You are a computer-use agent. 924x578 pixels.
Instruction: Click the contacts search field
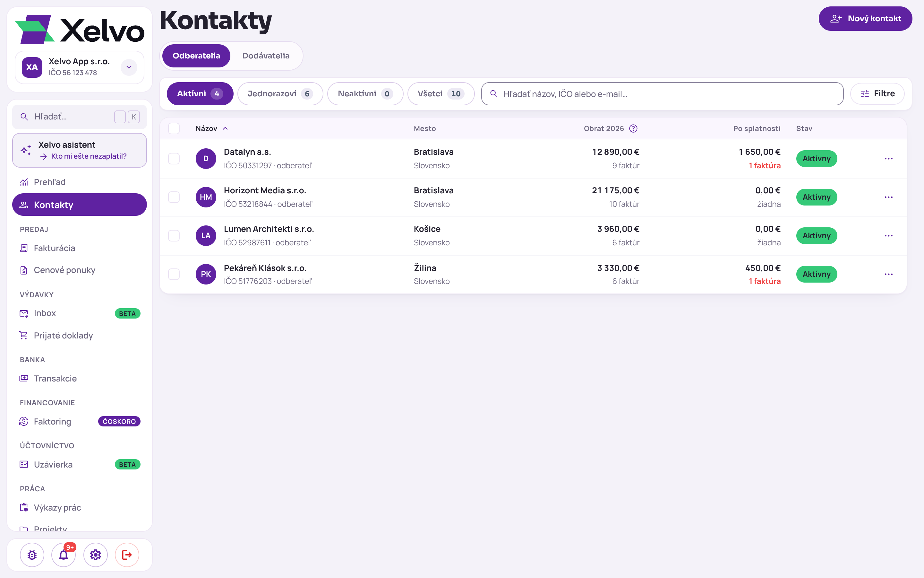[663, 94]
